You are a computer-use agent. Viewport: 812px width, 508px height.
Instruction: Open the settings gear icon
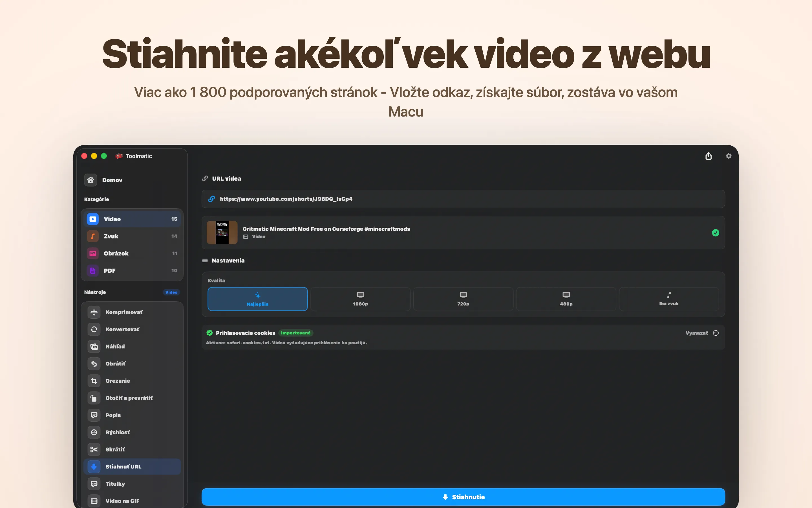coord(729,156)
